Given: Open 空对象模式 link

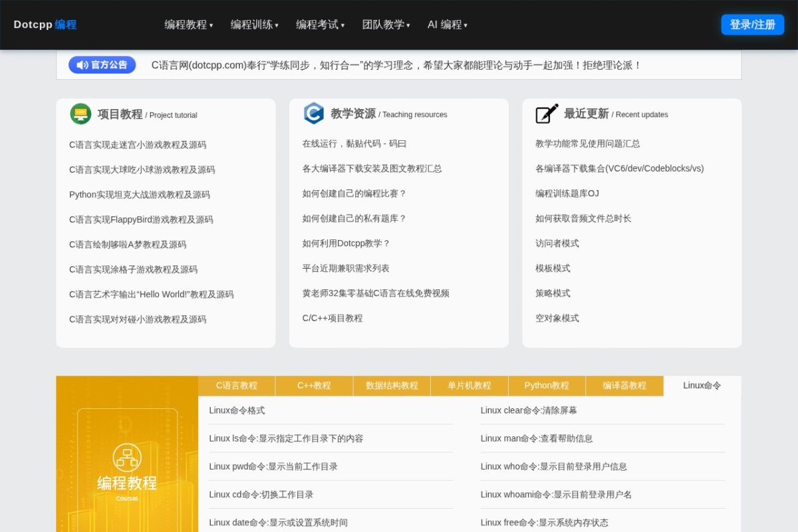Looking at the screenshot, I should tap(557, 318).
